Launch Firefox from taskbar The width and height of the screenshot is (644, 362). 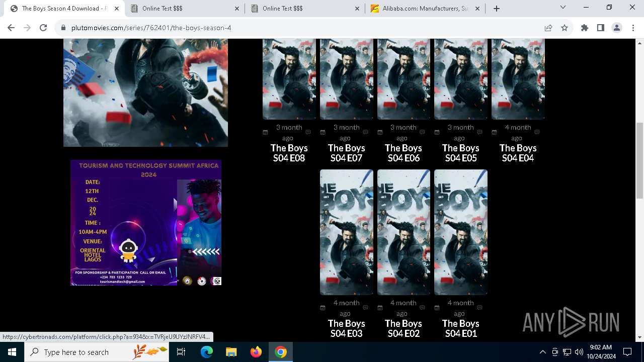tap(256, 352)
